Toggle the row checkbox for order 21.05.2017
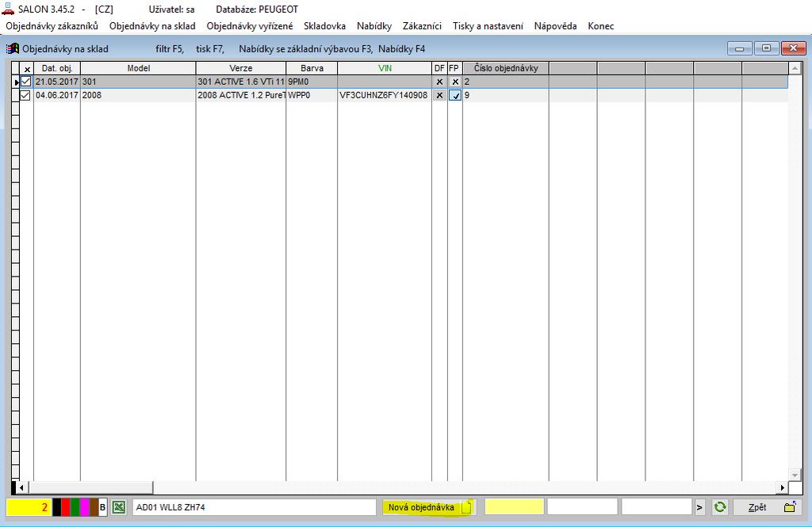Image resolution: width=812 pixels, height=527 pixels. pyautogui.click(x=25, y=82)
